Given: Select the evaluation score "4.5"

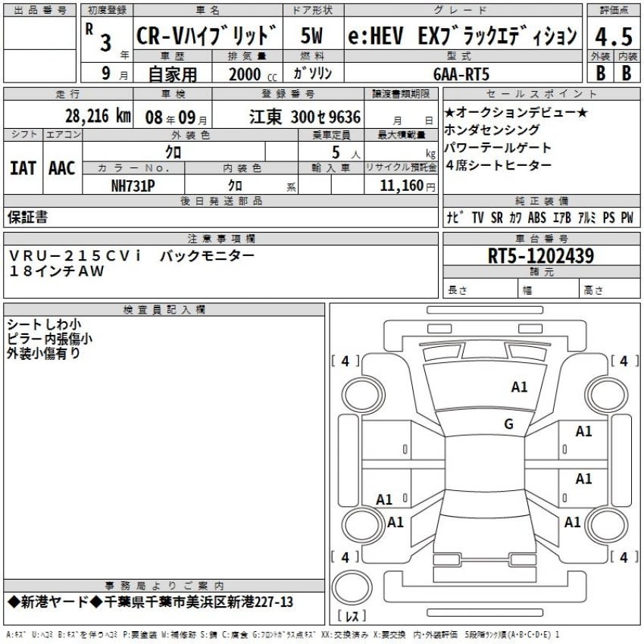Looking at the screenshot, I should [x=614, y=37].
